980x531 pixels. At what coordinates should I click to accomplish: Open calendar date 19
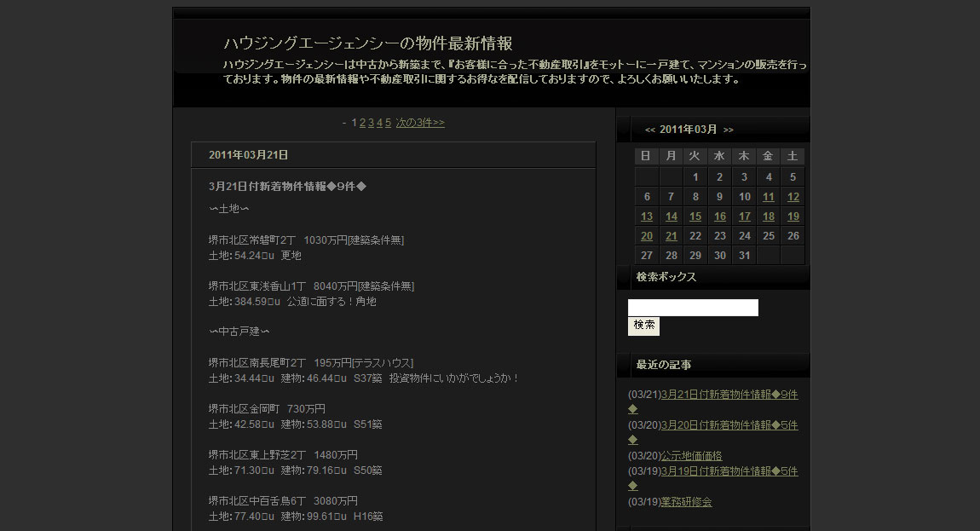coord(793,216)
